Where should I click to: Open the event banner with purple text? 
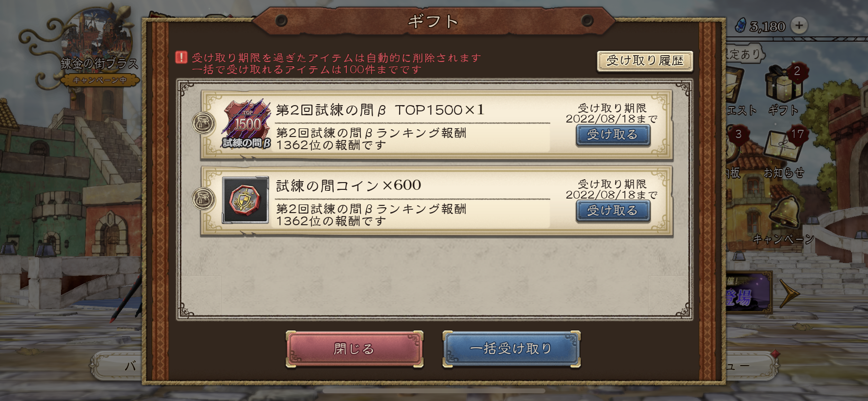click(748, 293)
